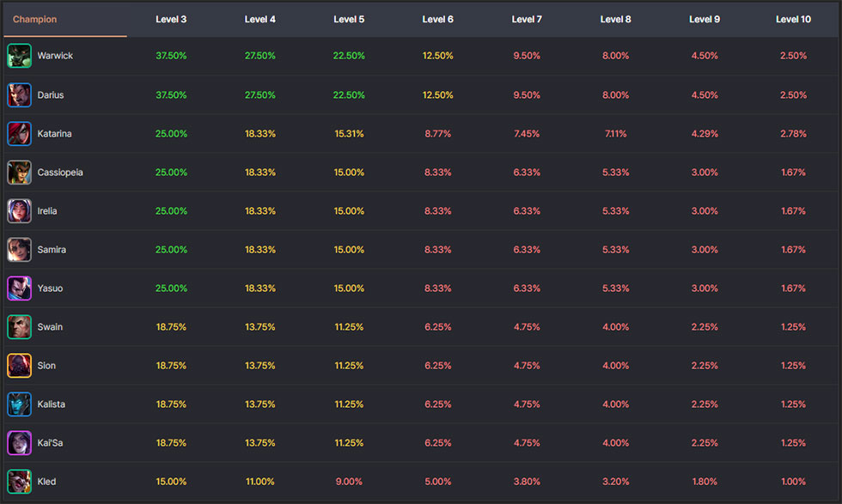Viewport: 842px width, 504px height.
Task: Sort by the Level 8 column header
Action: coord(615,20)
